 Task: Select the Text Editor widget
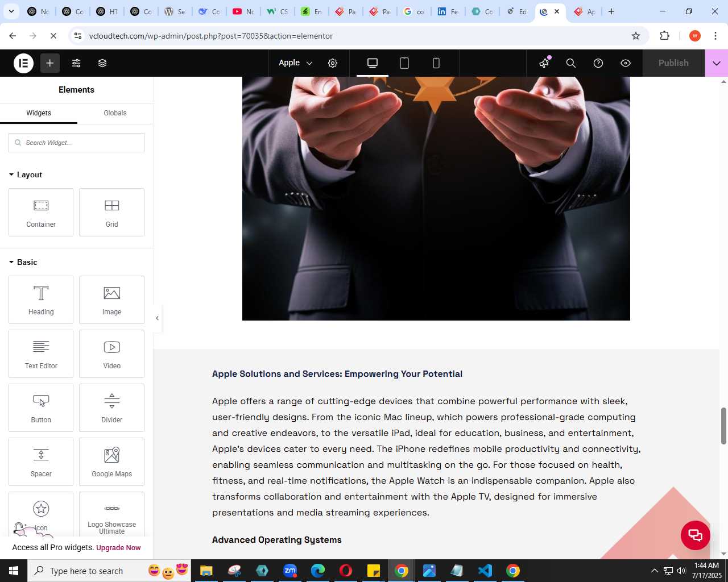click(41, 354)
